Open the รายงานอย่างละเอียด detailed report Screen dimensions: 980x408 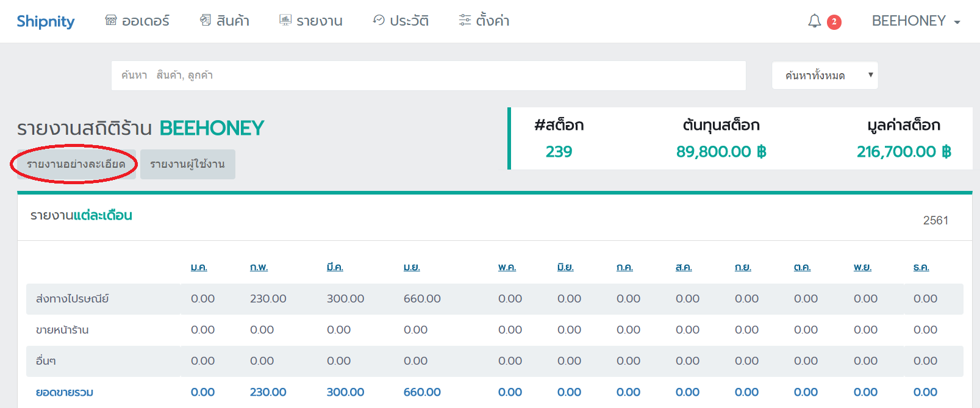point(76,164)
